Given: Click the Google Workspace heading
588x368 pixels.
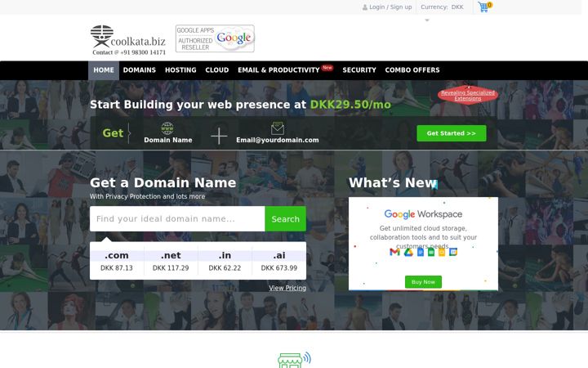Looking at the screenshot, I should pyautogui.click(x=423, y=214).
